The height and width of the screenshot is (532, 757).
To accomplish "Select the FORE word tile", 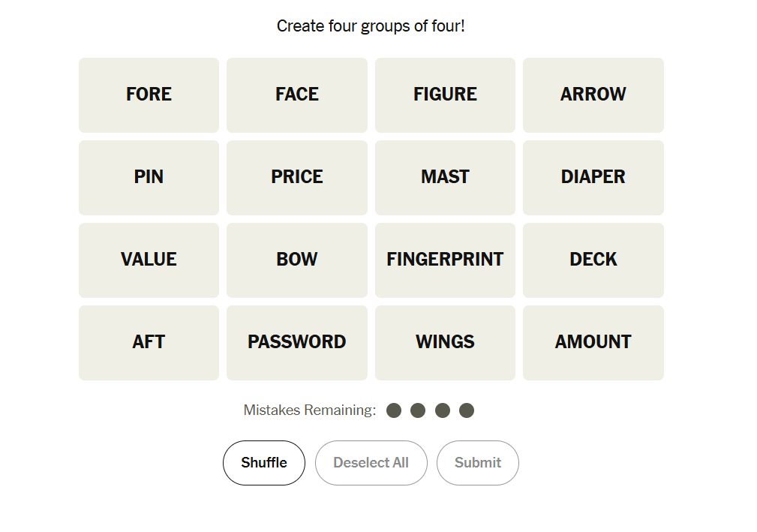I will click(149, 95).
